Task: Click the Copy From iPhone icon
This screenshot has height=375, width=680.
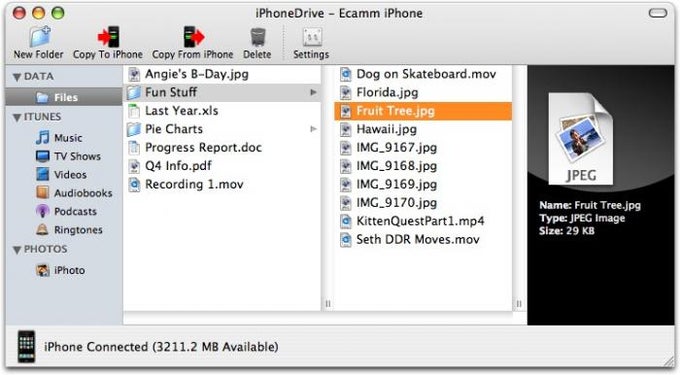Action: click(x=193, y=37)
